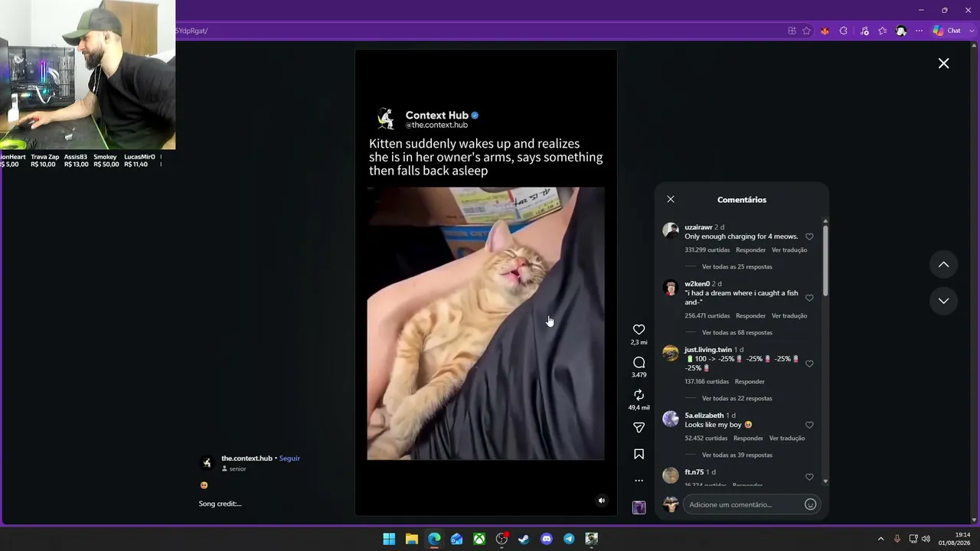
Task: Reply to w2ken0's comment via Responder
Action: point(750,316)
